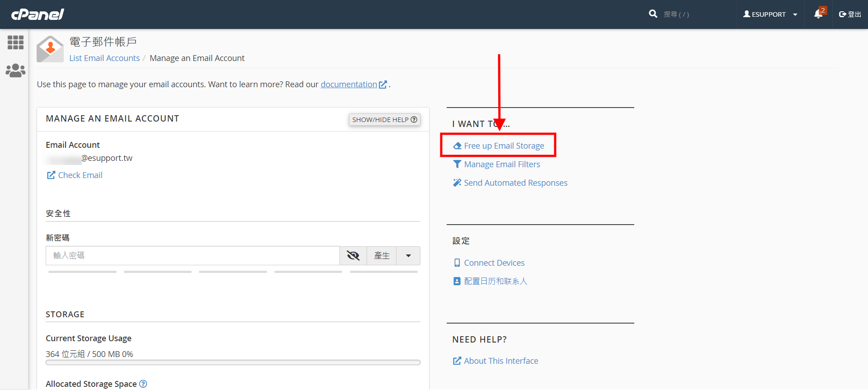Image resolution: width=868 pixels, height=390 pixels.
Task: Expand the password generator options dropdown
Action: coord(408,256)
